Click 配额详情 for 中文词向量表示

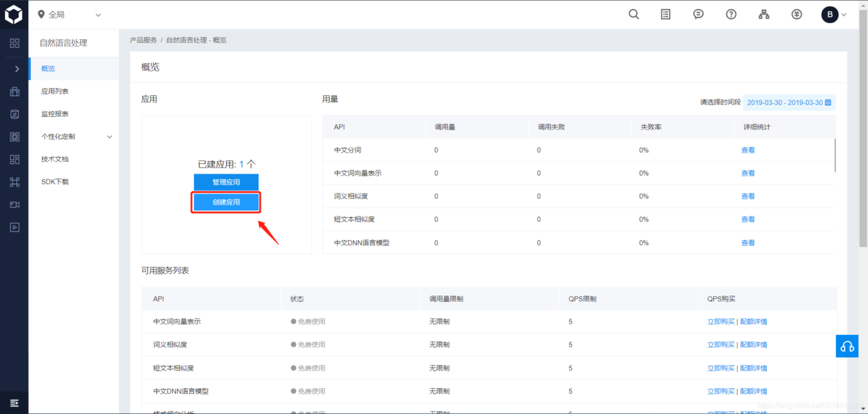[x=754, y=322]
